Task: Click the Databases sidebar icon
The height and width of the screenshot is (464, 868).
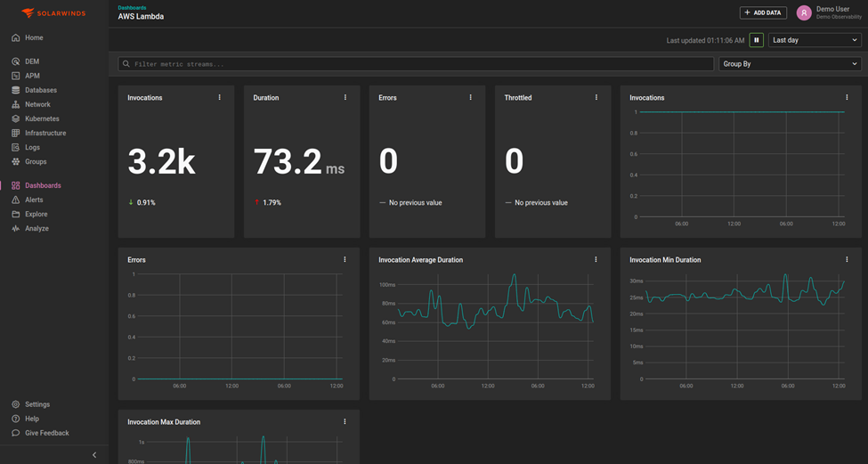Action: (x=15, y=90)
